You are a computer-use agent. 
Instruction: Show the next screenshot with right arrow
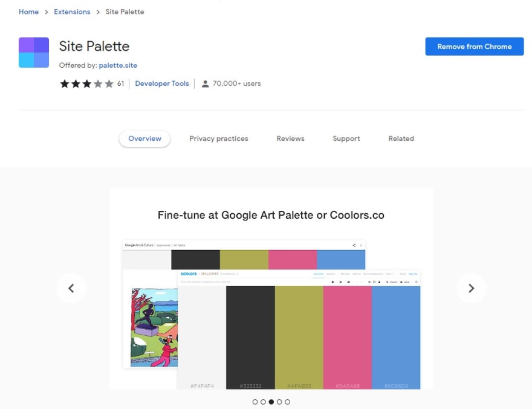pos(472,288)
